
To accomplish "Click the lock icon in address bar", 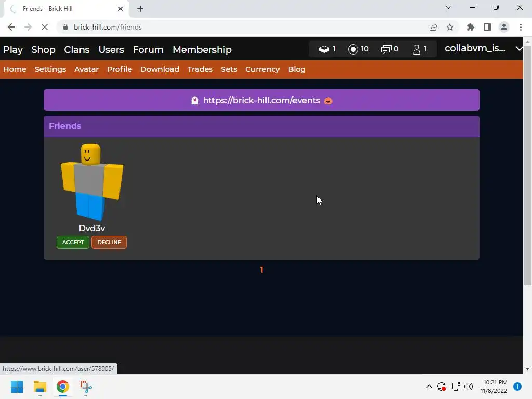I will tap(65, 27).
